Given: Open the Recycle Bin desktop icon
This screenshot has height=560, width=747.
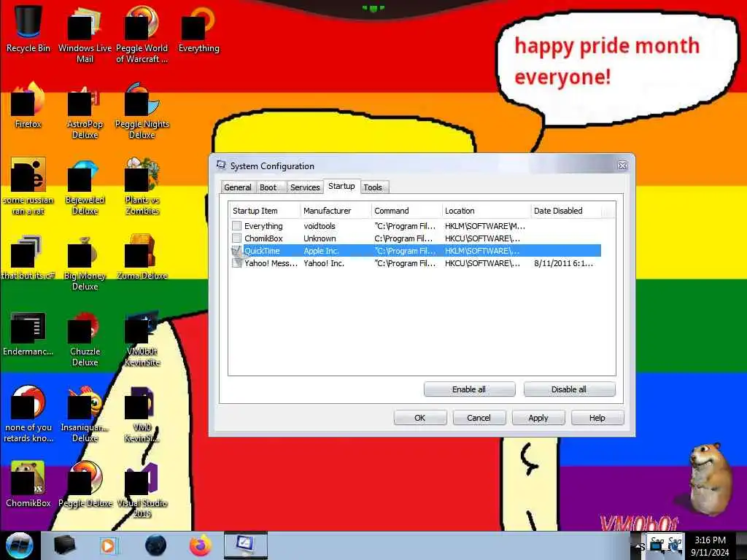Looking at the screenshot, I should click(x=28, y=28).
